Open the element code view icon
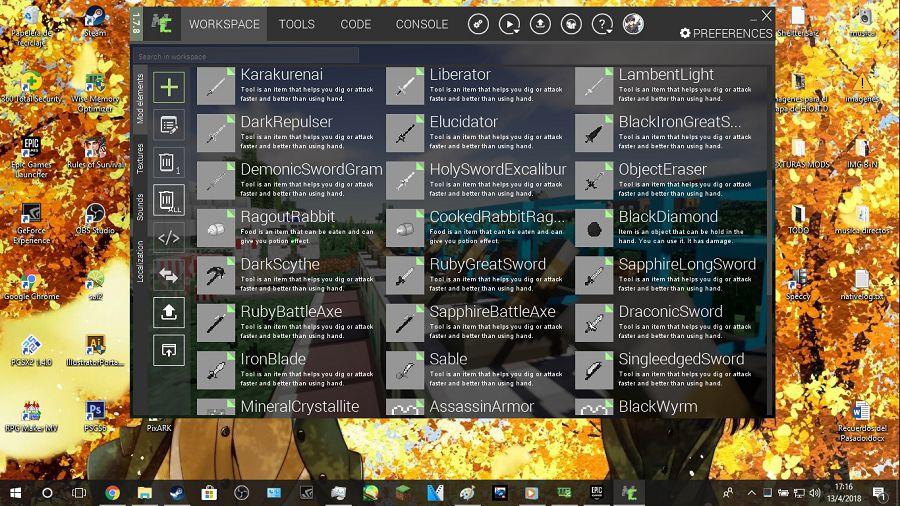Viewport: 900px width, 506px height. (169, 237)
